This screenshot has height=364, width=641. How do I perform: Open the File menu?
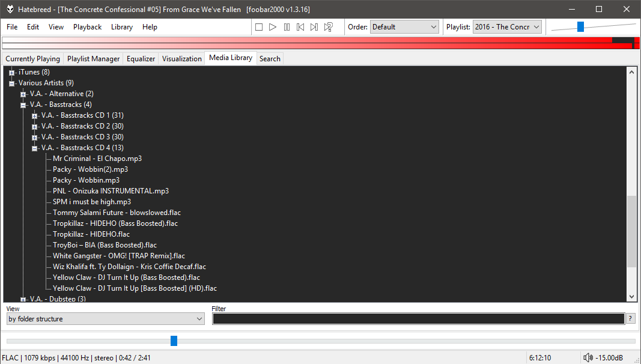[x=12, y=27]
